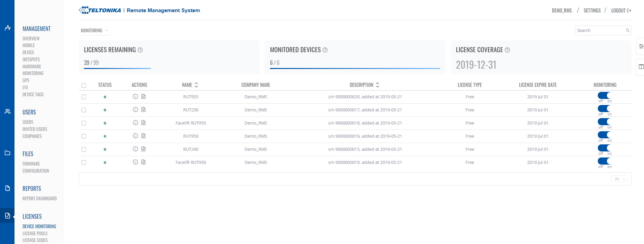
Task: Click the Logout link
Action: coord(621,11)
